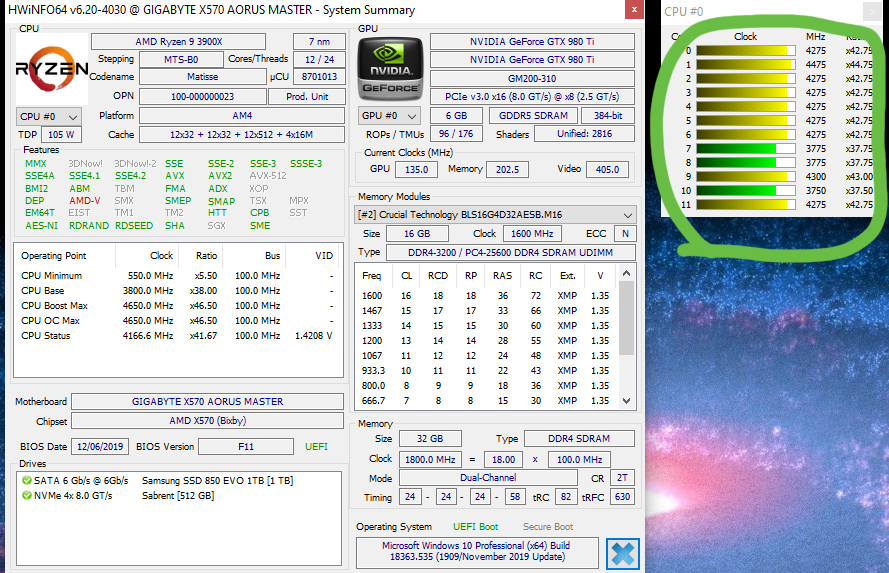Screen dimensions: 889x573
Task: Click the GPU clock 135.0 field
Action: tap(416, 169)
